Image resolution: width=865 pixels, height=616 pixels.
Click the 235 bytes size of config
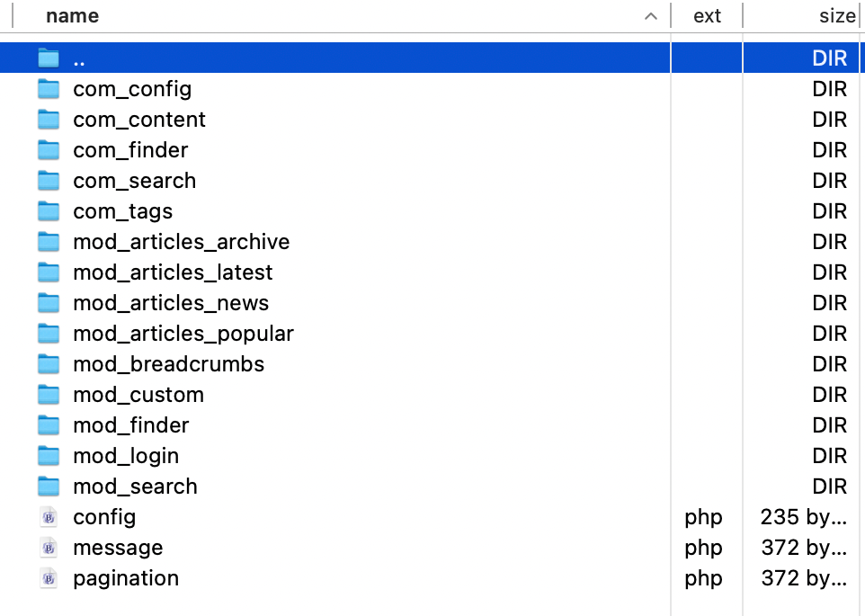[x=803, y=517]
